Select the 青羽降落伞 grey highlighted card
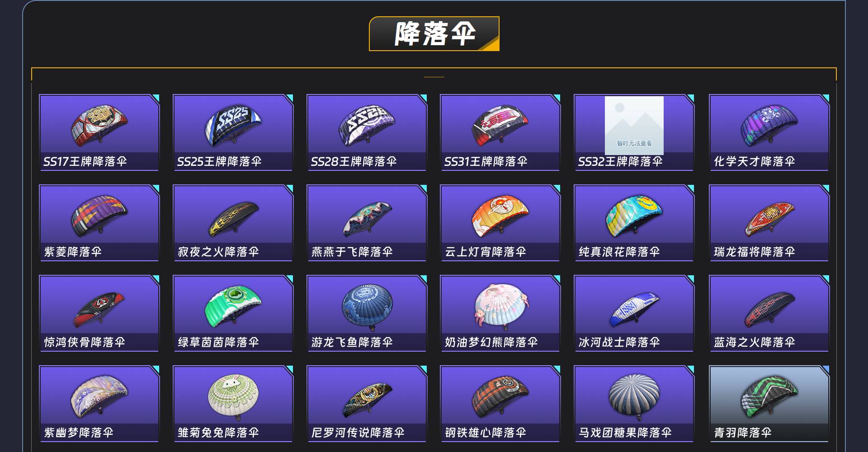Image resolution: width=868 pixels, height=452 pixels. tap(769, 404)
